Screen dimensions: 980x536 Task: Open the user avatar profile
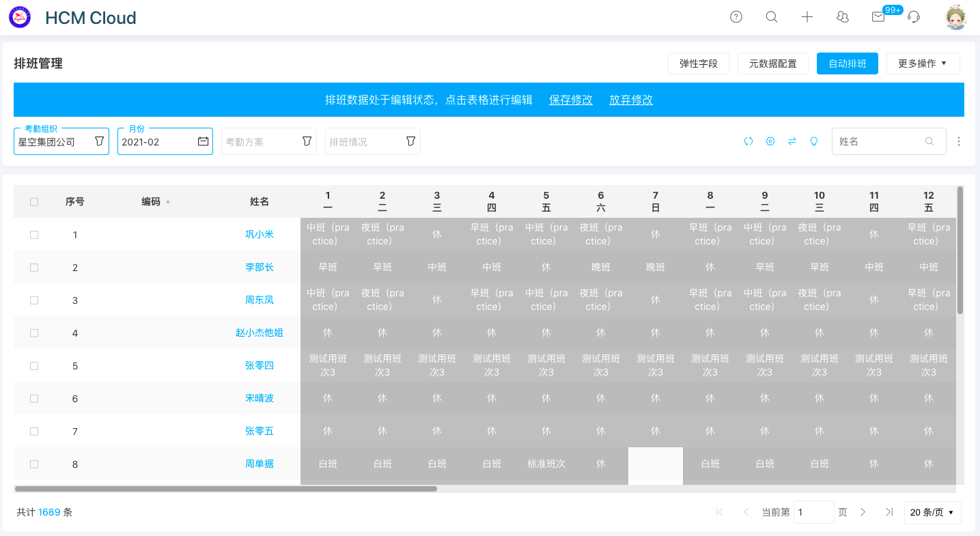956,17
